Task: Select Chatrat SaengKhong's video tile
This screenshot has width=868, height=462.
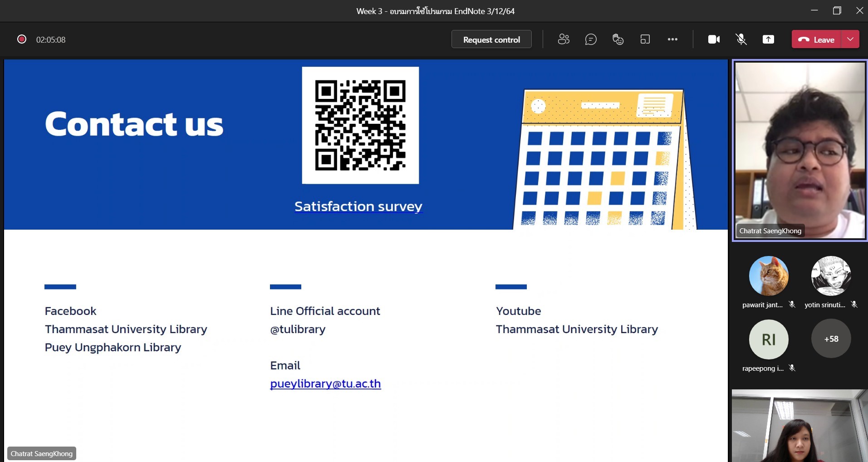Action: (799, 150)
